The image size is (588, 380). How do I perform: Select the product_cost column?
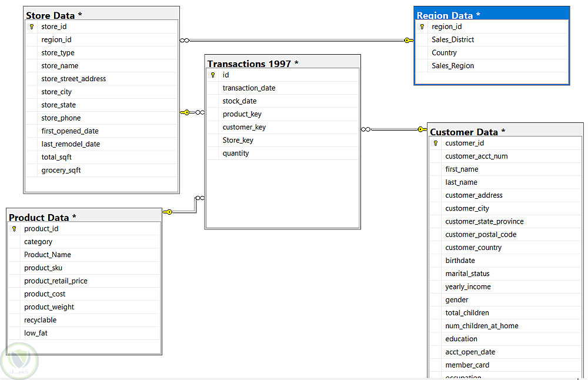coord(84,294)
